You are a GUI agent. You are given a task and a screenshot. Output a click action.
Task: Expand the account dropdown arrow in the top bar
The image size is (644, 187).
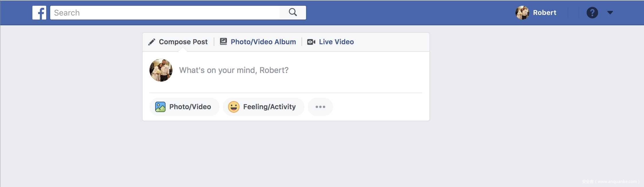pos(610,13)
